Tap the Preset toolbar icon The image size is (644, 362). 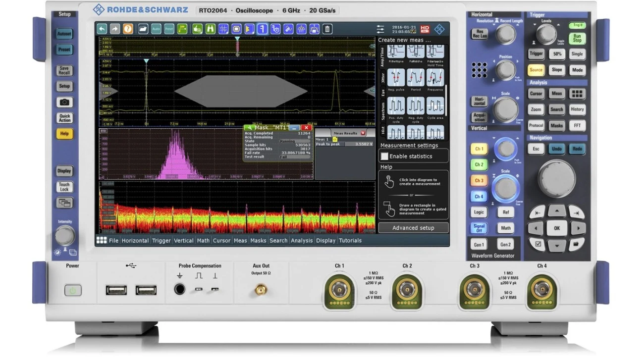point(169,29)
